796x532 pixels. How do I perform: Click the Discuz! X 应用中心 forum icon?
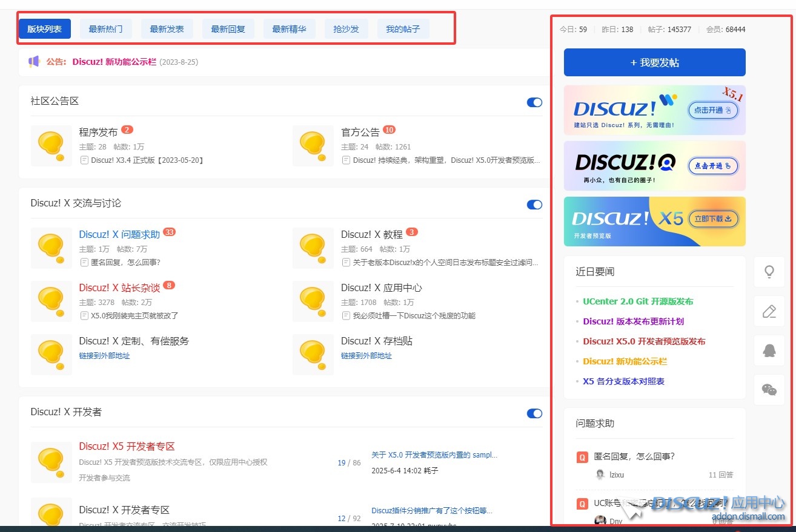pos(313,301)
